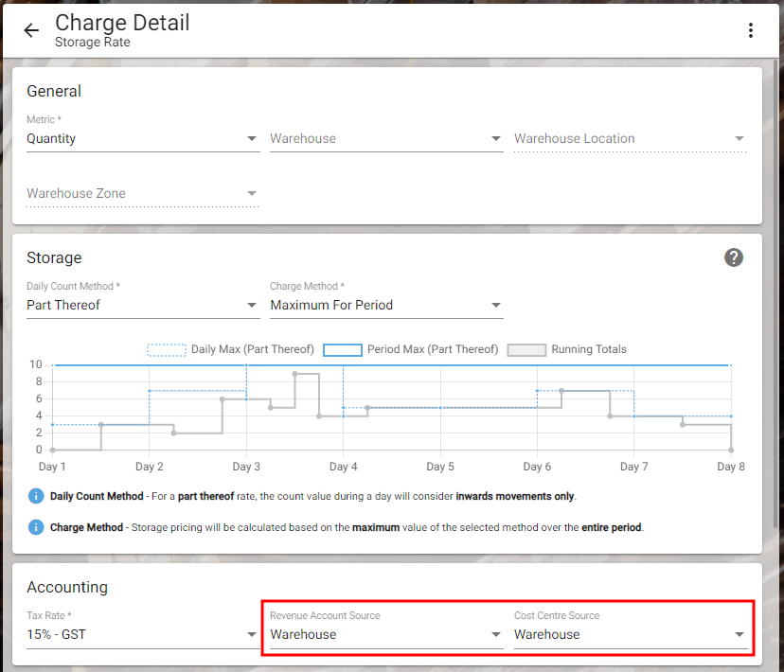This screenshot has height=672, width=784.
Task: Click the Day 1 axis label
Action: (x=52, y=467)
